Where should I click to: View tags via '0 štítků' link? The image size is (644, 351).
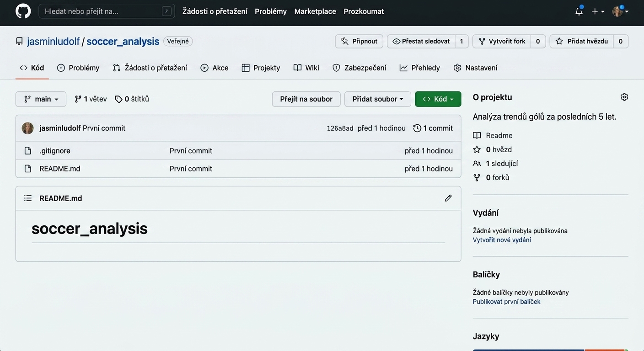[x=132, y=99]
